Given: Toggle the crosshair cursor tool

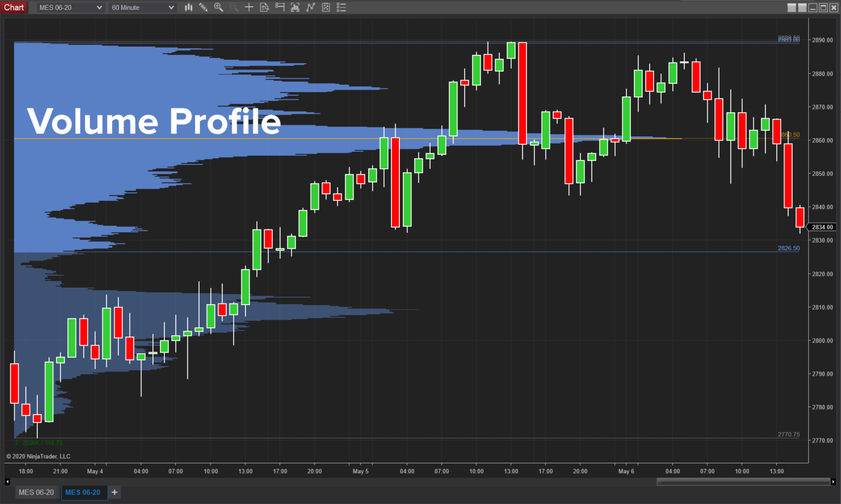Looking at the screenshot, I should point(249,7).
